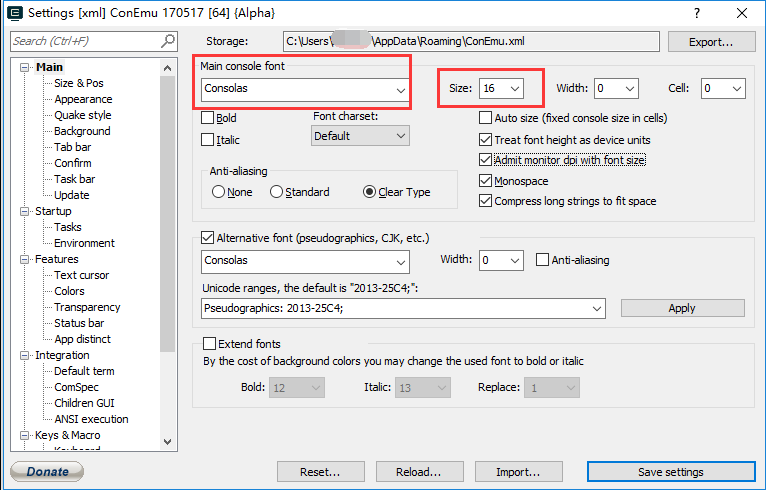This screenshot has width=766, height=490.
Task: Click the Apply unicode ranges button
Action: 682,308
